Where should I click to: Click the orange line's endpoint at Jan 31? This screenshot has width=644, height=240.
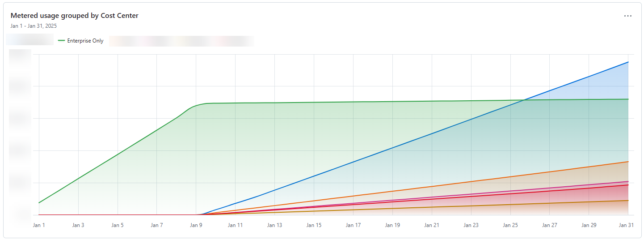click(x=628, y=162)
